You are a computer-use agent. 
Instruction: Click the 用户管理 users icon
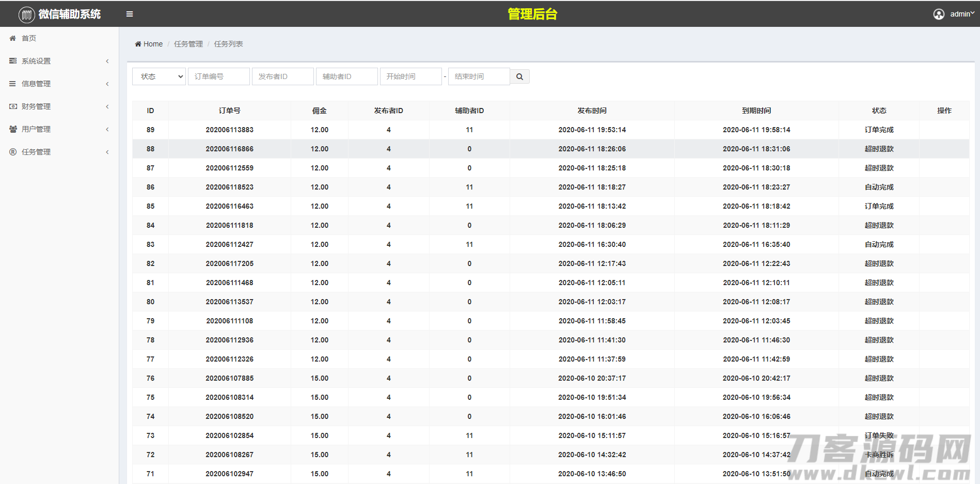click(13, 129)
